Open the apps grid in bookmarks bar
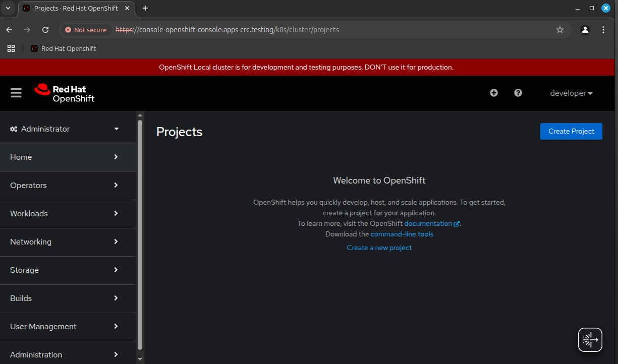The image size is (618, 364). pyautogui.click(x=11, y=48)
